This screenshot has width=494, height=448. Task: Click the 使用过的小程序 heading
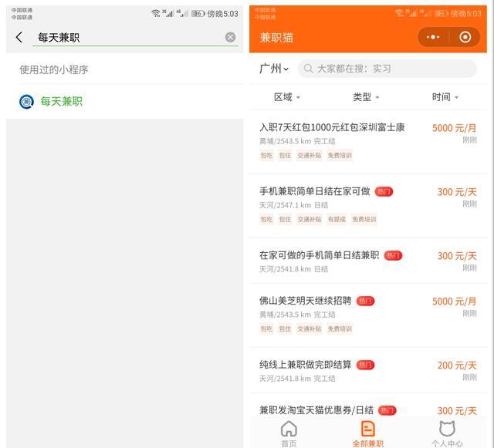tap(54, 69)
